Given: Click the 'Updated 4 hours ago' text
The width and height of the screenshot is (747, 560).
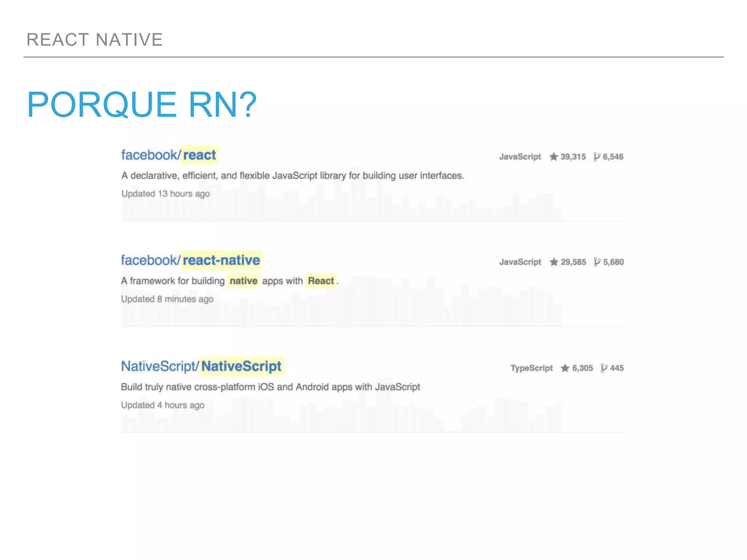Looking at the screenshot, I should click(163, 405).
